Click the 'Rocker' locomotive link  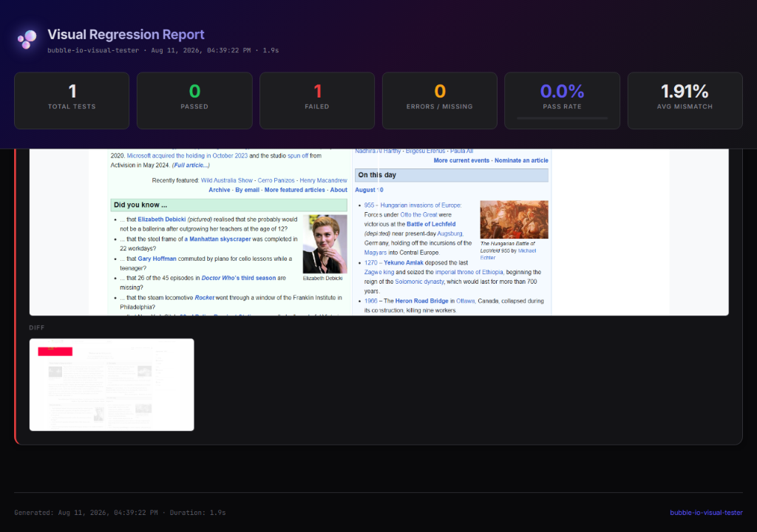tap(205, 297)
